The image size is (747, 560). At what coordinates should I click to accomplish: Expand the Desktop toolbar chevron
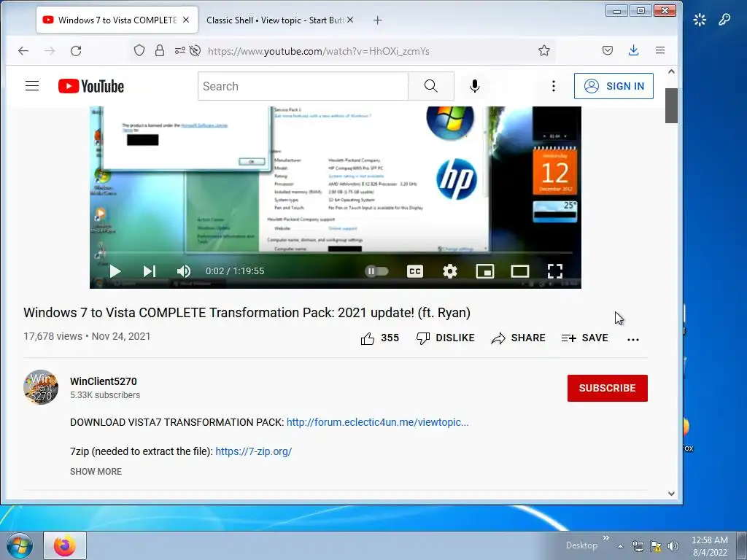[606, 537]
